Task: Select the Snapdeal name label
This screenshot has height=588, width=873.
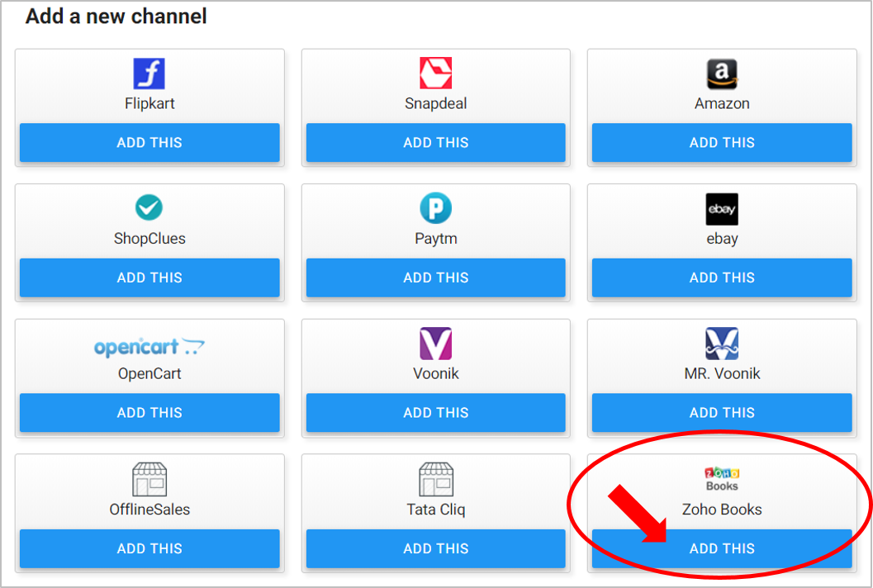Action: pyautogui.click(x=435, y=103)
